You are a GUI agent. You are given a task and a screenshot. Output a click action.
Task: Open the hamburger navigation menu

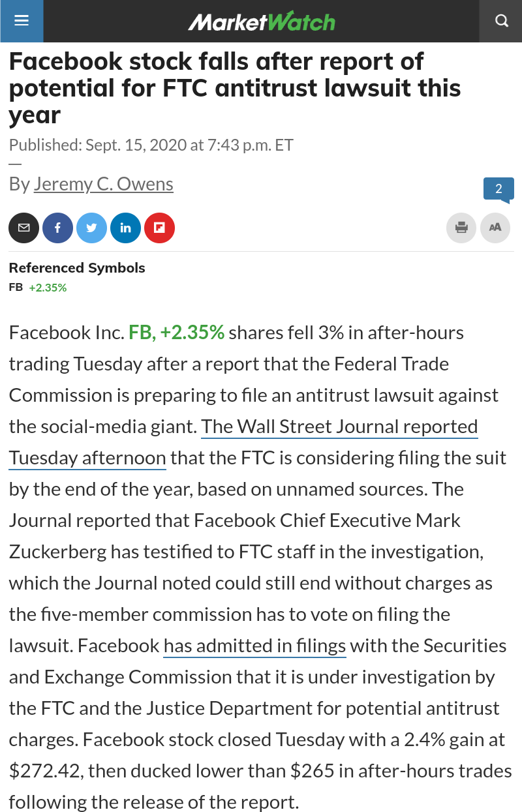22,21
